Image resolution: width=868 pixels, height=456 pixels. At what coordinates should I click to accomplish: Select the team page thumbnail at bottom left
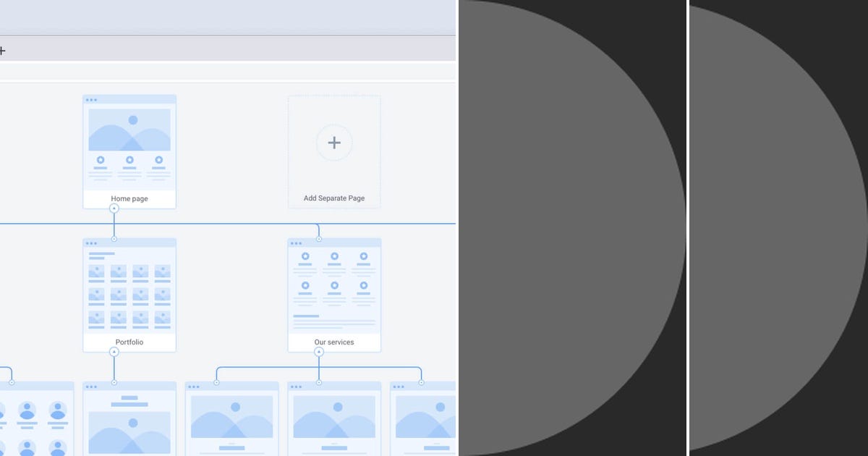36,420
